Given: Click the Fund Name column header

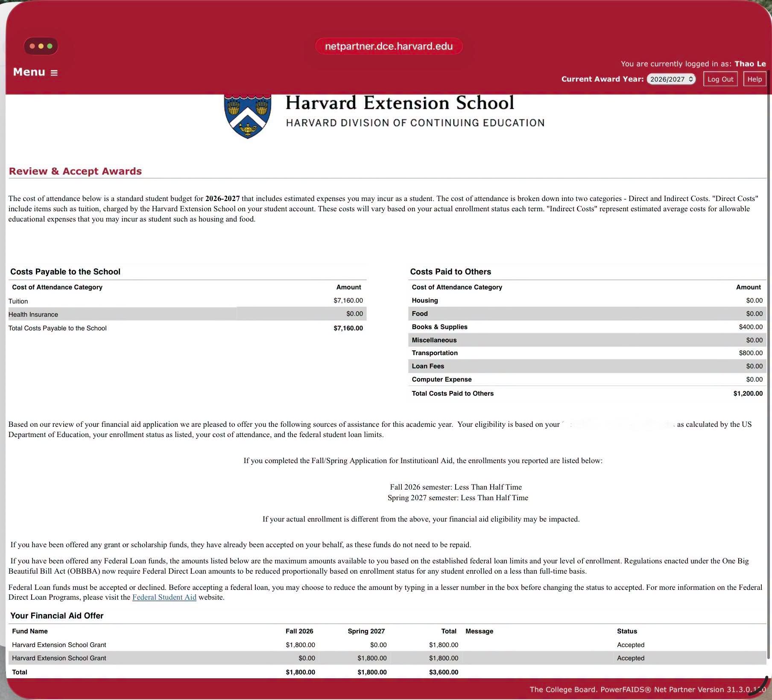Looking at the screenshot, I should point(30,631).
